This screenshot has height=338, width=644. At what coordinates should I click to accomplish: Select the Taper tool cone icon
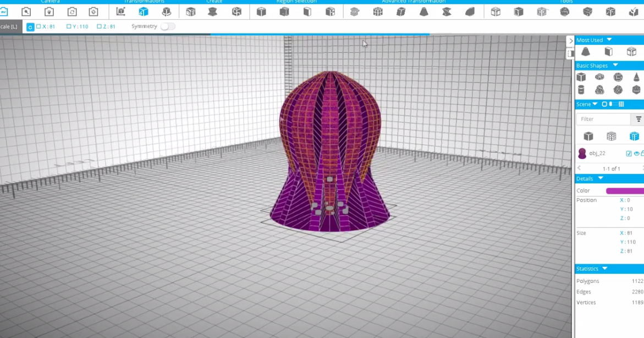424,12
